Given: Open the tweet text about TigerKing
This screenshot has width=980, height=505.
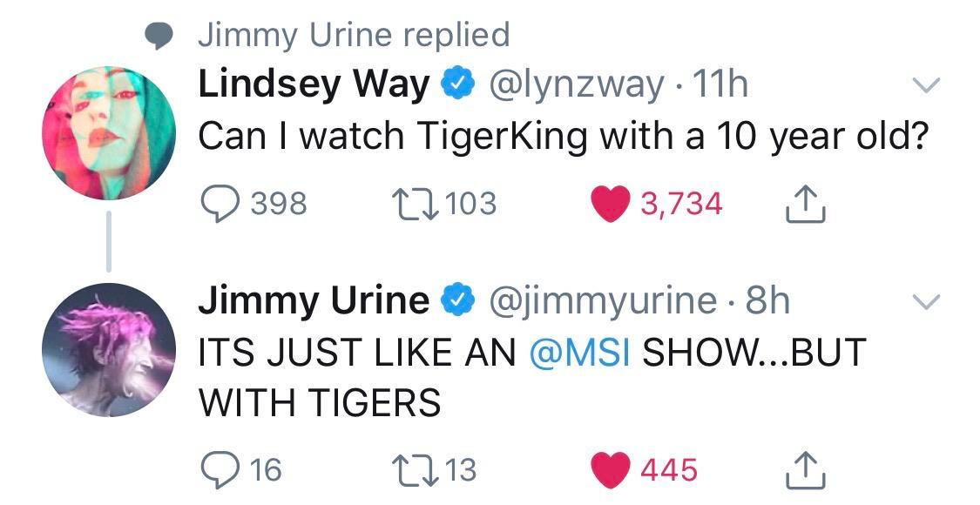Looking at the screenshot, I should pos(560,136).
